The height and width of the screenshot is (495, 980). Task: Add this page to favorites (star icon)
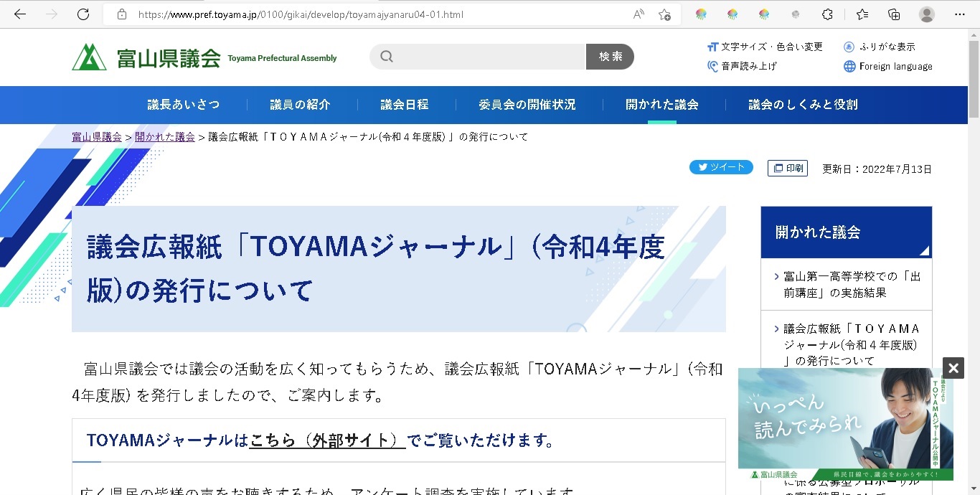(664, 14)
